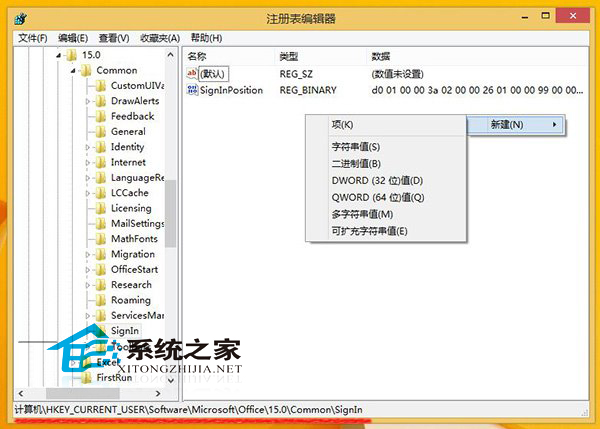600x429 pixels.
Task: Click the string value icon of (默认)
Action: click(192, 73)
